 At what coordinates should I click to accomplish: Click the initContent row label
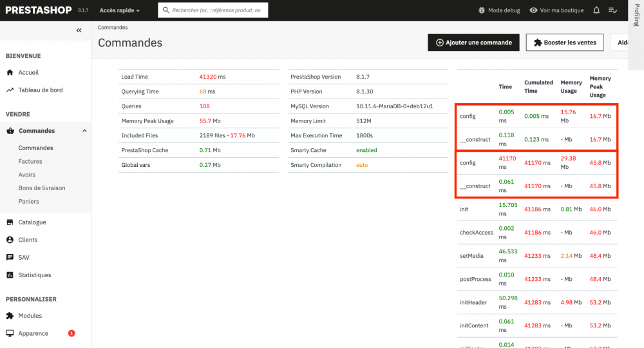tap(474, 326)
